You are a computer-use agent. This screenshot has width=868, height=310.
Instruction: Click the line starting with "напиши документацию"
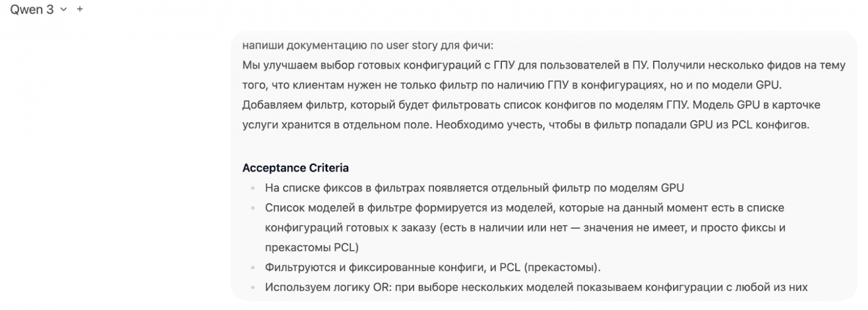368,45
